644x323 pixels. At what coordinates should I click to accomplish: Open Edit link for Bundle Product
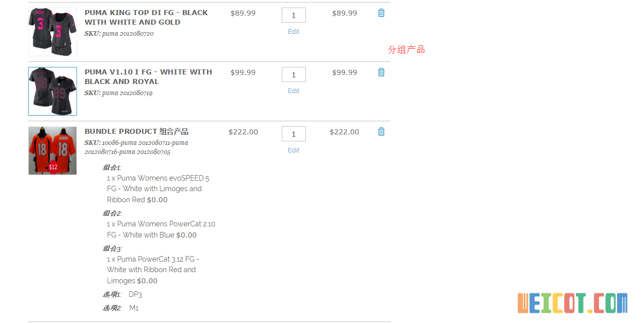pyautogui.click(x=293, y=150)
